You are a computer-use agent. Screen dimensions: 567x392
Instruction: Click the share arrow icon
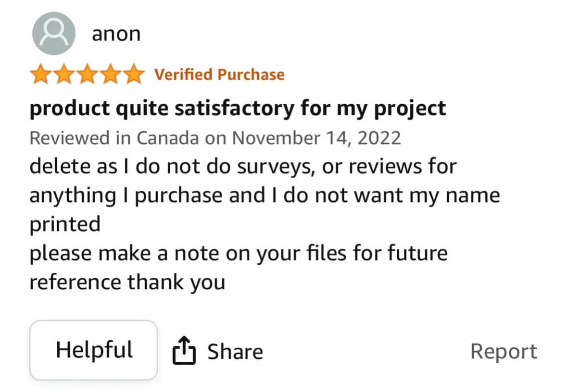(x=184, y=350)
